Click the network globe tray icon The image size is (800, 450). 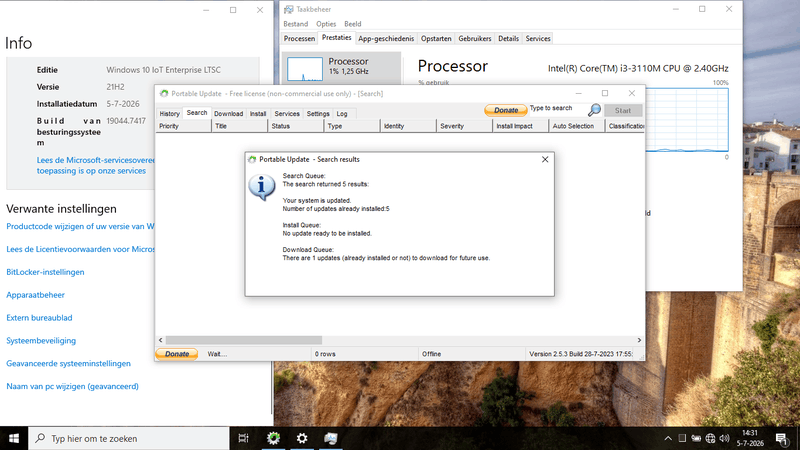[x=710, y=438]
